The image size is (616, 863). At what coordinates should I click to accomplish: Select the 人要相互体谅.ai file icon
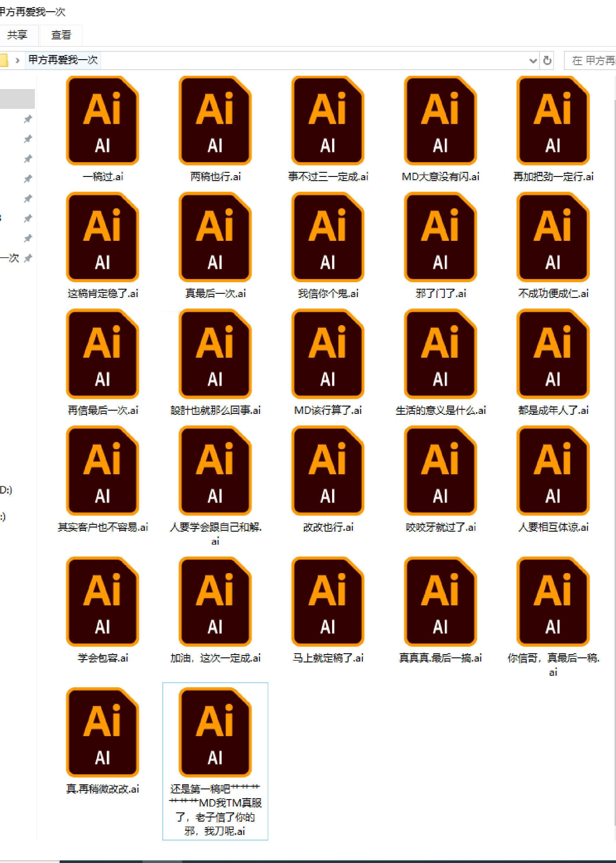[x=553, y=471]
